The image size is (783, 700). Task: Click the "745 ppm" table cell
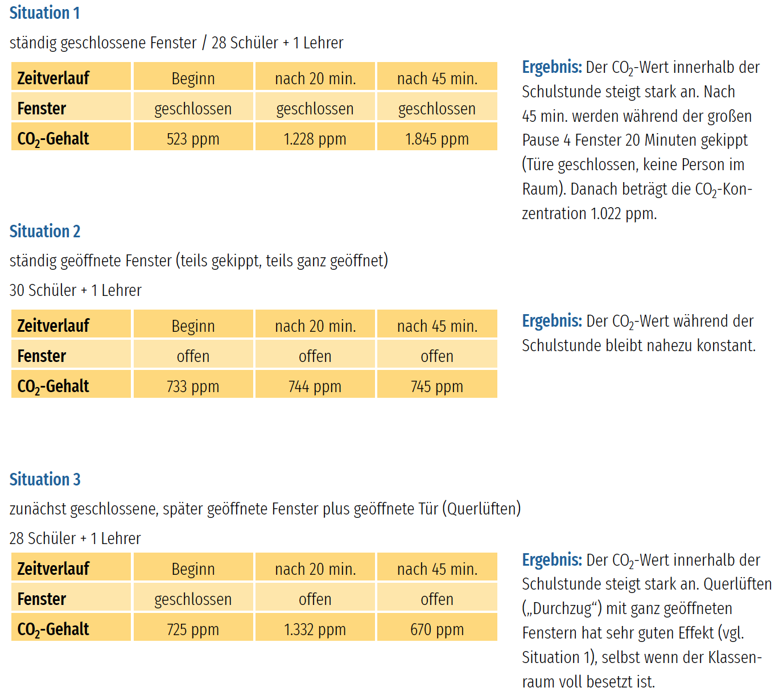coord(436,386)
